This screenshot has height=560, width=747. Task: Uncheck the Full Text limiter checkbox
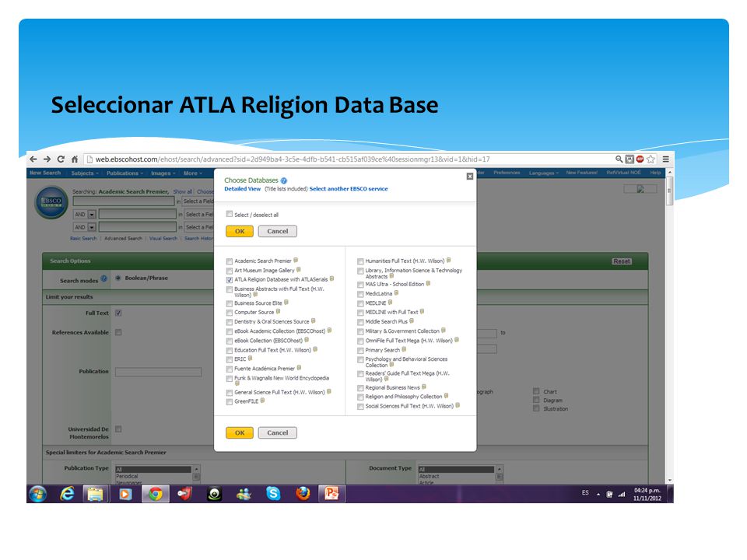(x=118, y=313)
